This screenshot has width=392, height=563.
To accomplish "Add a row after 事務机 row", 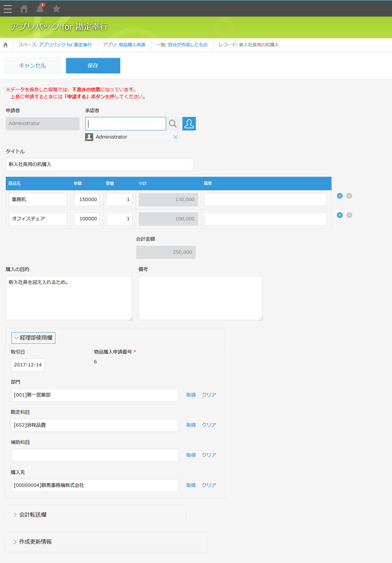I will [x=340, y=196].
